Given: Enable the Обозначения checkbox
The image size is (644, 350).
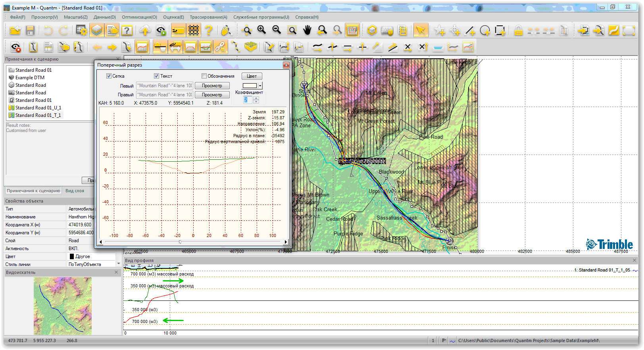Looking at the screenshot, I should point(204,76).
